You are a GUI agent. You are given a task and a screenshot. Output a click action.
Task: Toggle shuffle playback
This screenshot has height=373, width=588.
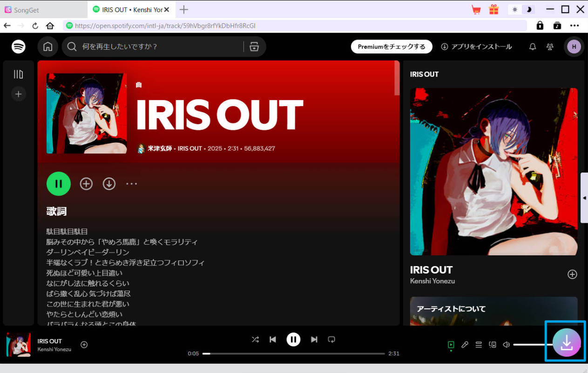pyautogui.click(x=255, y=340)
